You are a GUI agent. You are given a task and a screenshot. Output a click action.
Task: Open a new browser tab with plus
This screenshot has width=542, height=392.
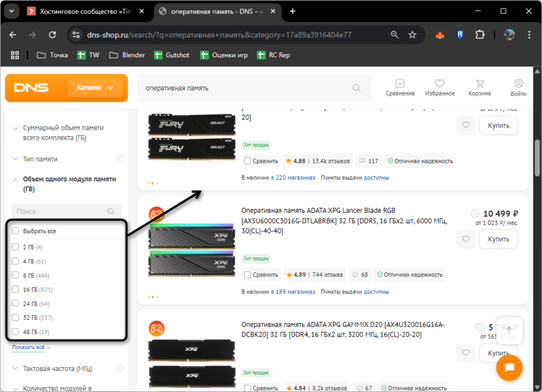pos(292,12)
